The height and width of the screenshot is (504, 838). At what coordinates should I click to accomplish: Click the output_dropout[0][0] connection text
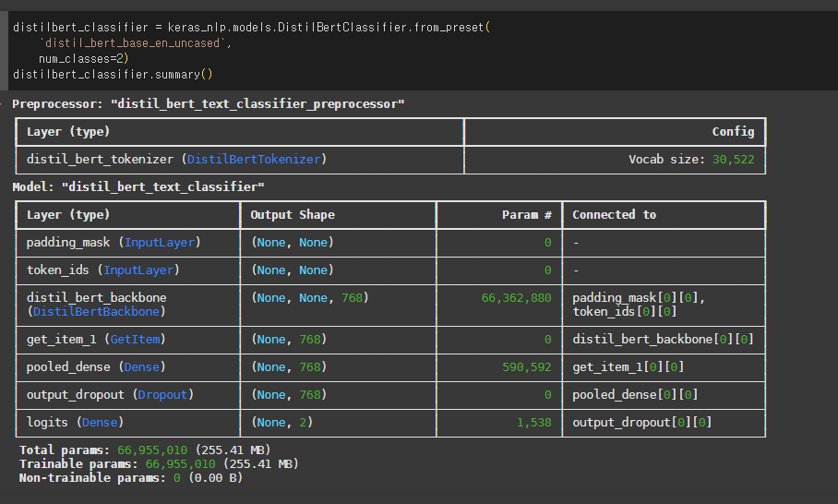(x=641, y=422)
